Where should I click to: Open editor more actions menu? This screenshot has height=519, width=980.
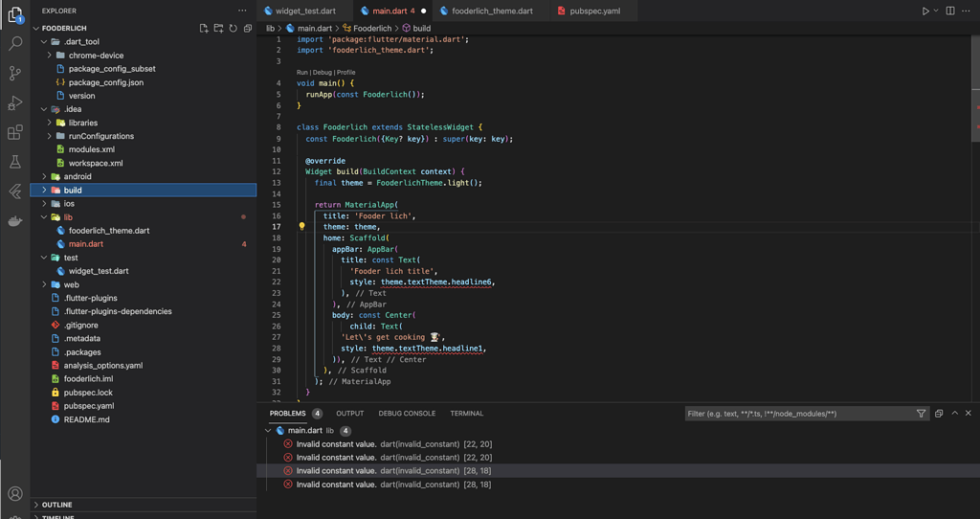[969, 11]
